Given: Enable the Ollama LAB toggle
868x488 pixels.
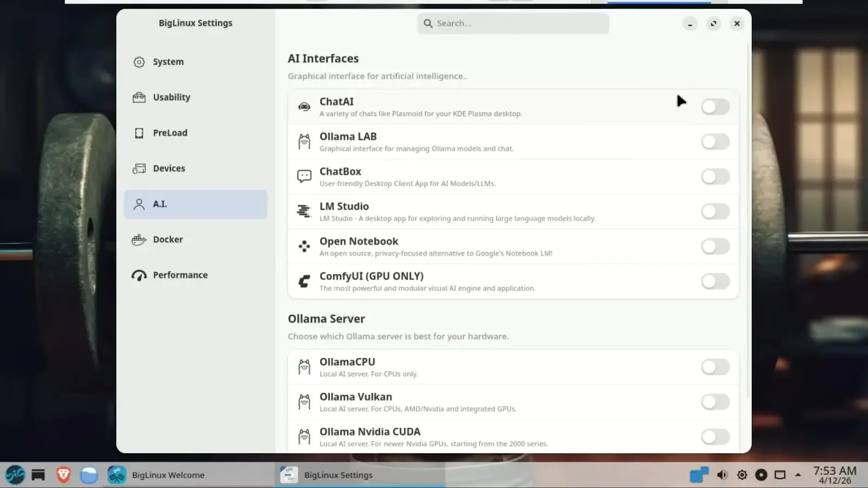Looking at the screenshot, I should 715,142.
